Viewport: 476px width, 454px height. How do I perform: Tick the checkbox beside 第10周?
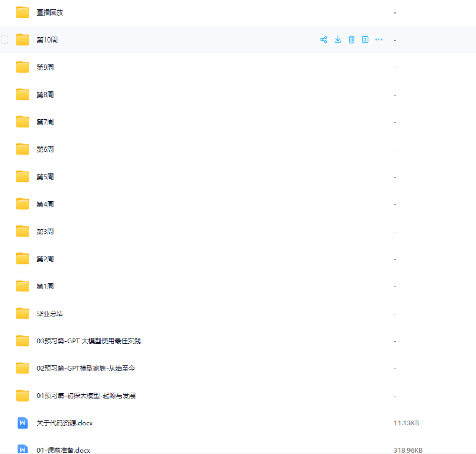pos(4,39)
